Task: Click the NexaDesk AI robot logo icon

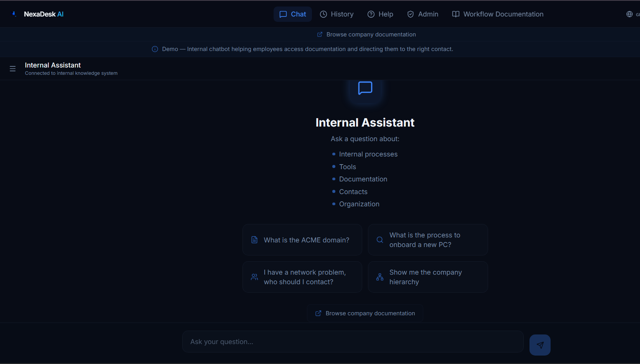Action: point(14,14)
